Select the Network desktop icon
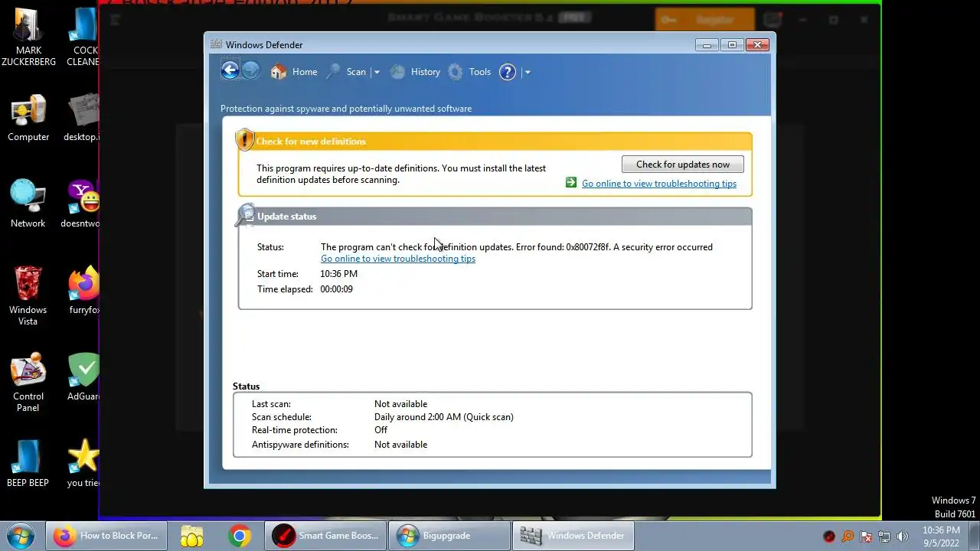 pos(28,204)
